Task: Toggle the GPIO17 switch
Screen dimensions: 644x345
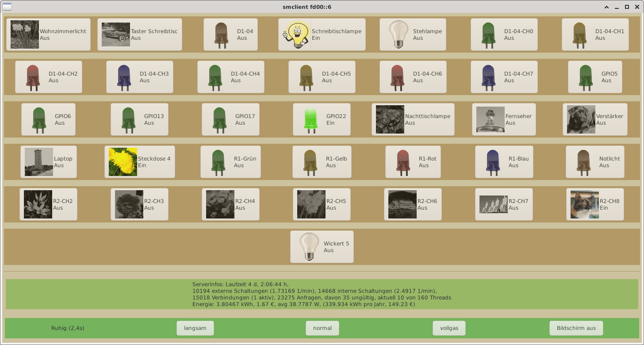Action: pyautogui.click(x=230, y=119)
